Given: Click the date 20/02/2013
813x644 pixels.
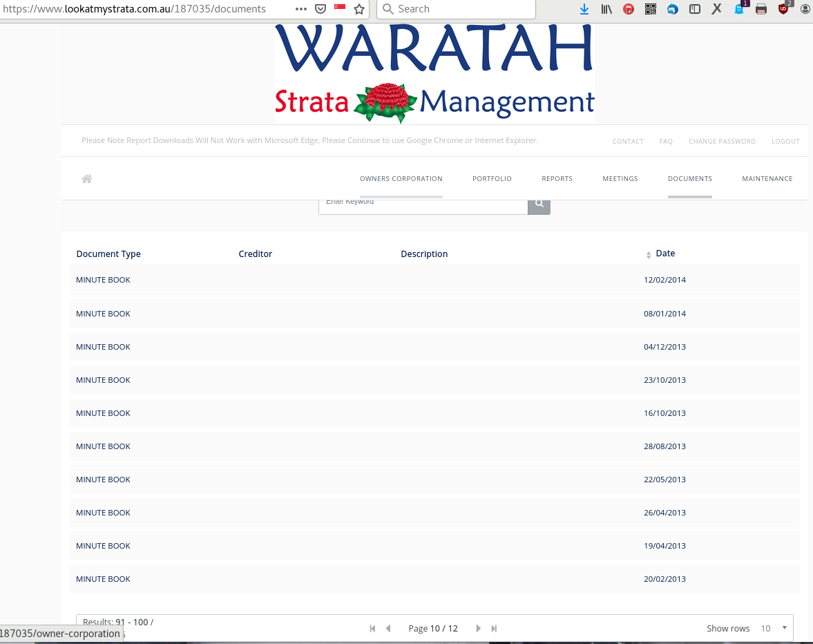Looking at the screenshot, I should 664,579.
